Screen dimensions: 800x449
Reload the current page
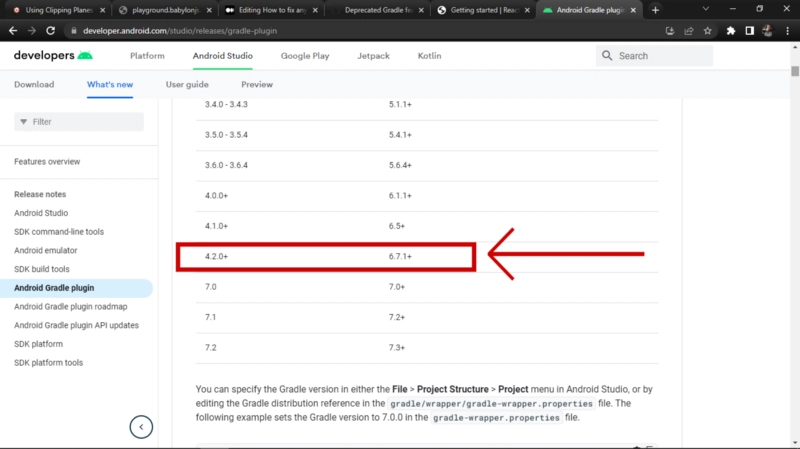coord(51,31)
